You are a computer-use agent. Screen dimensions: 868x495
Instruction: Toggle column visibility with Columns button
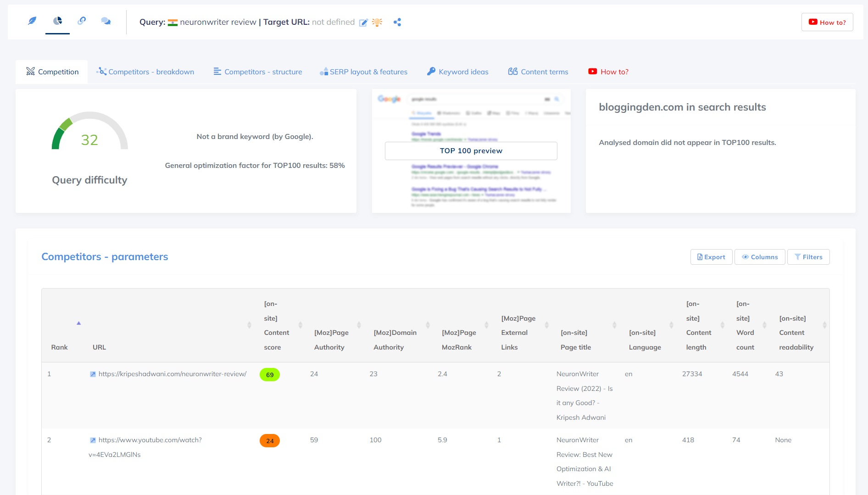[x=760, y=257]
